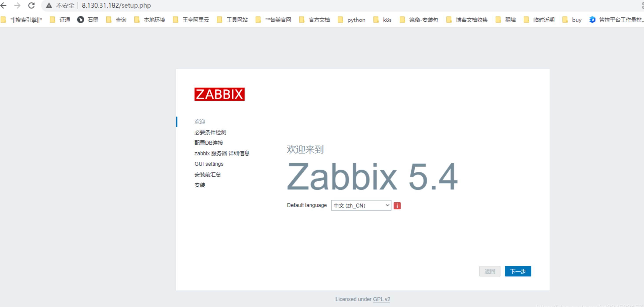This screenshot has width=644, height=307.
Task: Reload the page with browser refresh icon
Action: [31, 5]
